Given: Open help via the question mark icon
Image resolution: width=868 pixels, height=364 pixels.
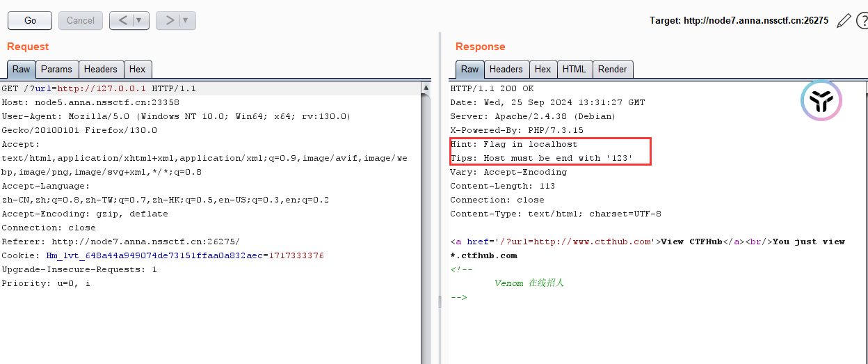Looking at the screenshot, I should point(862,21).
